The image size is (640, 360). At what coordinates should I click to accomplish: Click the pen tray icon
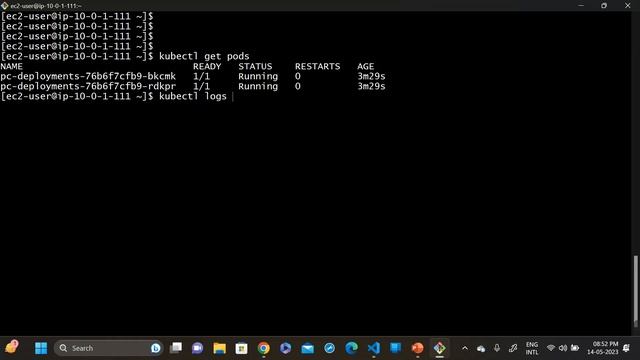(513, 348)
